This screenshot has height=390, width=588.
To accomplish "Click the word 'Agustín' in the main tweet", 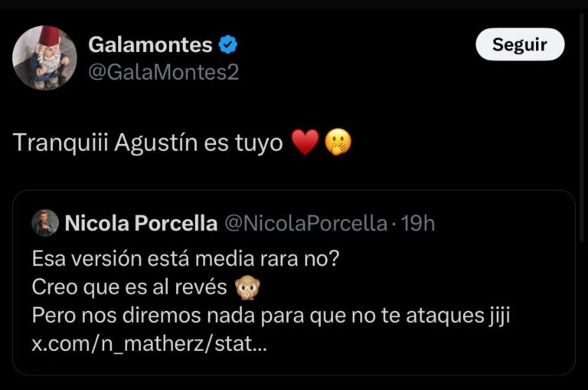I will 156,143.
